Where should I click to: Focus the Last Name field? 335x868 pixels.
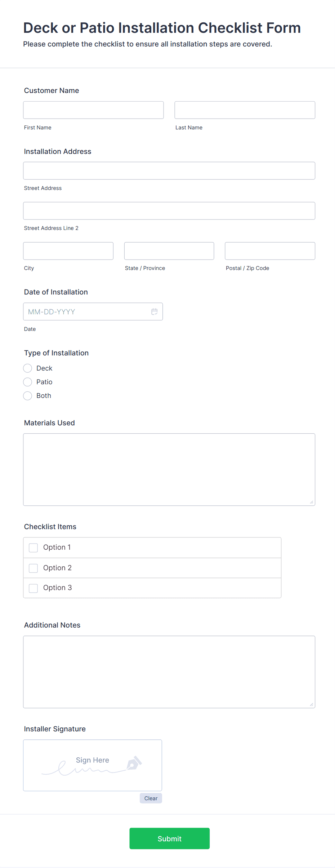coord(245,110)
